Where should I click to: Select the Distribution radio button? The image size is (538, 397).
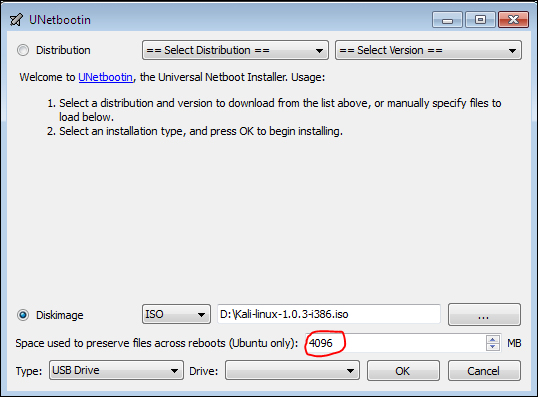(23, 50)
